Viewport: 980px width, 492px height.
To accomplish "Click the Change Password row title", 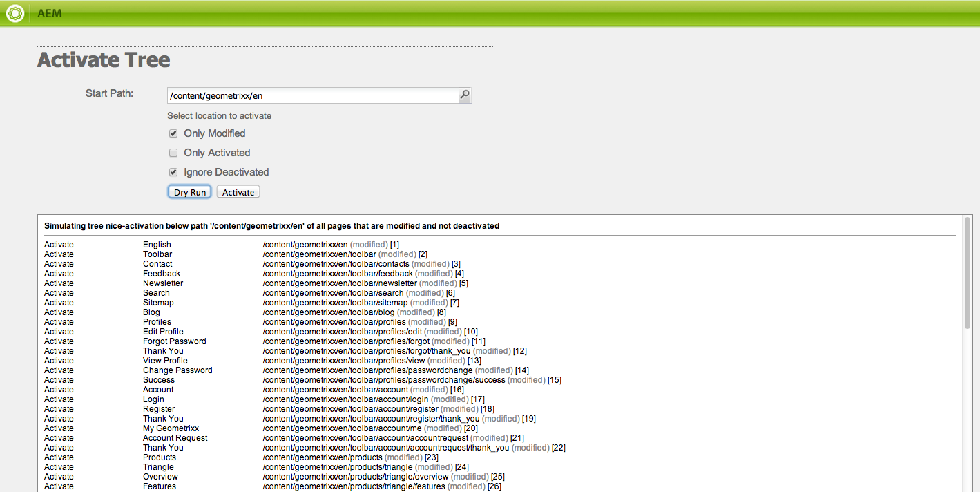I will [x=177, y=370].
